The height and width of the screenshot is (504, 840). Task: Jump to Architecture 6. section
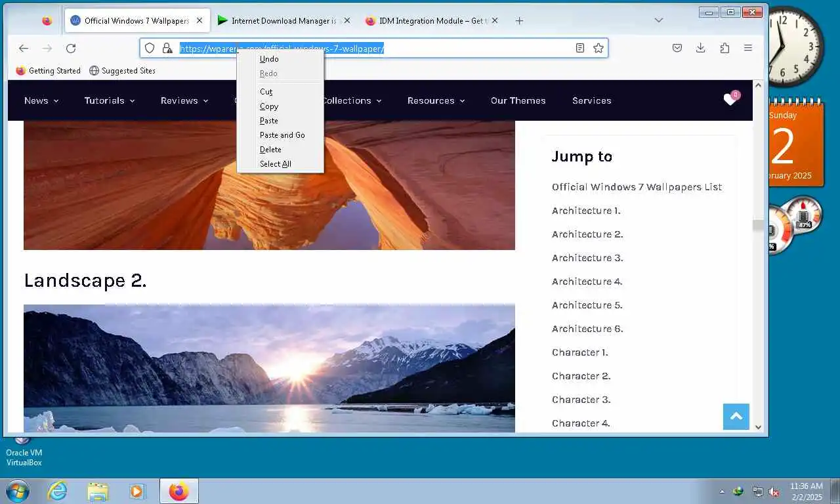click(587, 329)
